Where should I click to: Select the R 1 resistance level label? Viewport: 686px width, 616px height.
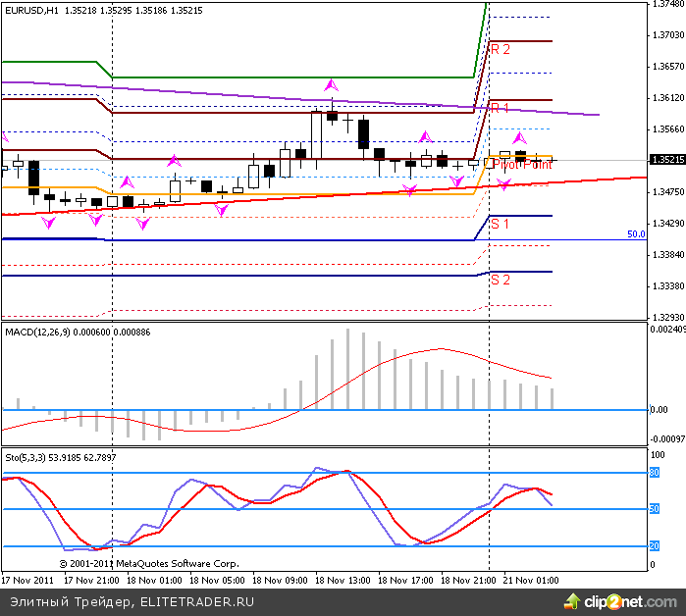coord(501,108)
